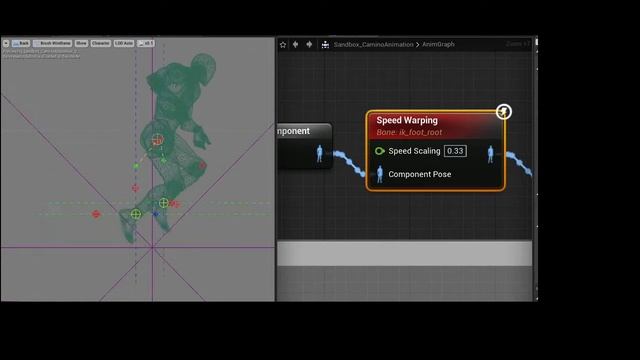Open the Back view perspective menu
Viewport: 640px width, 360px height.
[x=21, y=43]
